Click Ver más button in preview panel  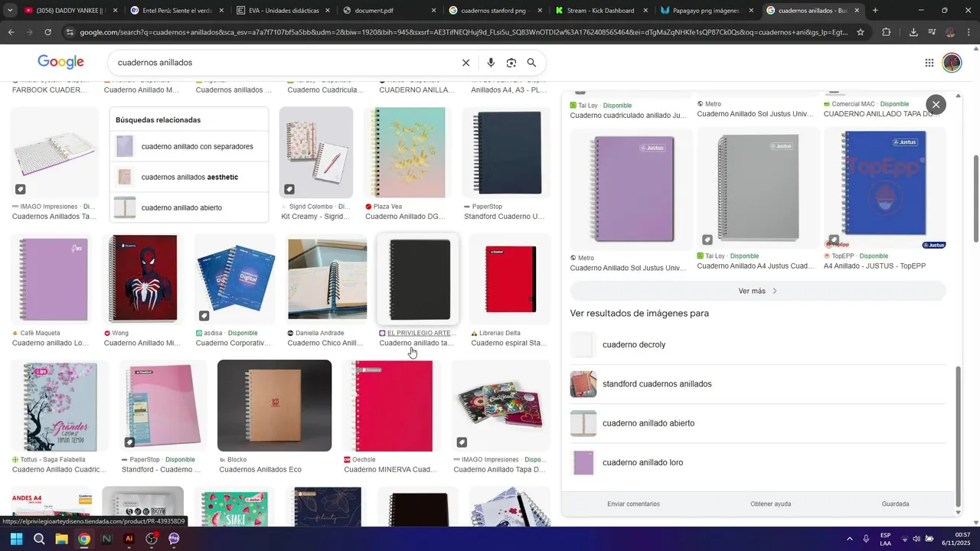758,291
